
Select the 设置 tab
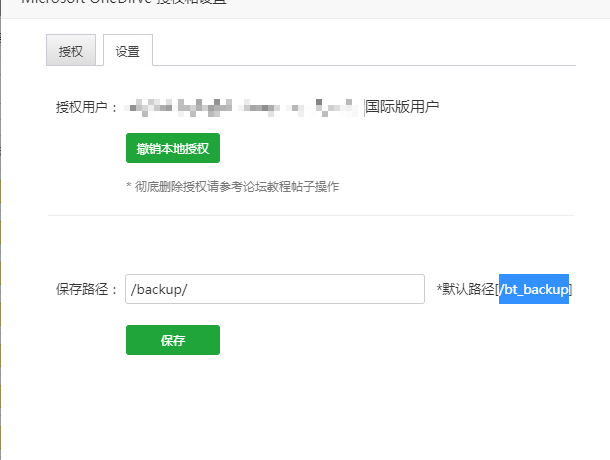[x=128, y=50]
